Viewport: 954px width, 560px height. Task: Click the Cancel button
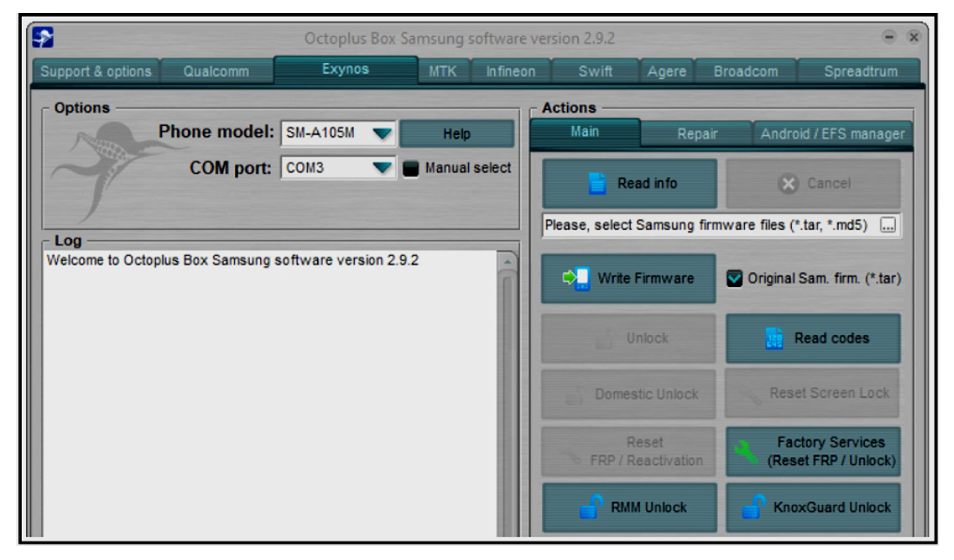(x=813, y=184)
